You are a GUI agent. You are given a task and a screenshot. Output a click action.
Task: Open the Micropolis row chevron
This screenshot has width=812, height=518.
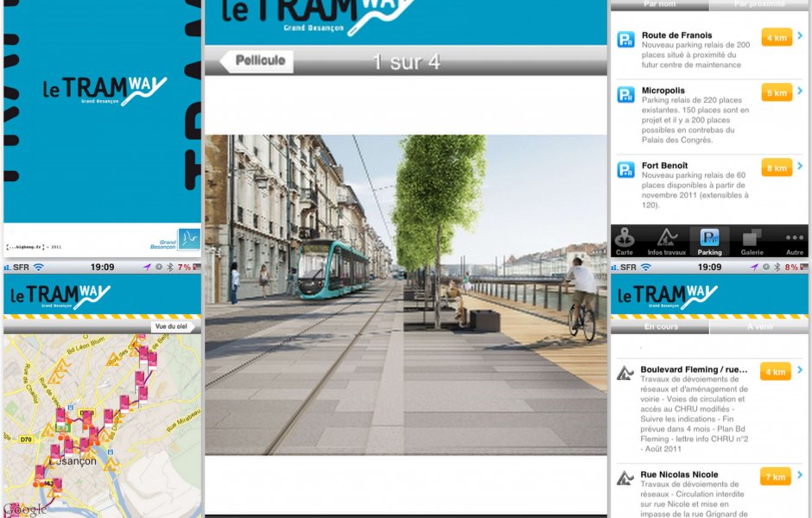click(800, 91)
